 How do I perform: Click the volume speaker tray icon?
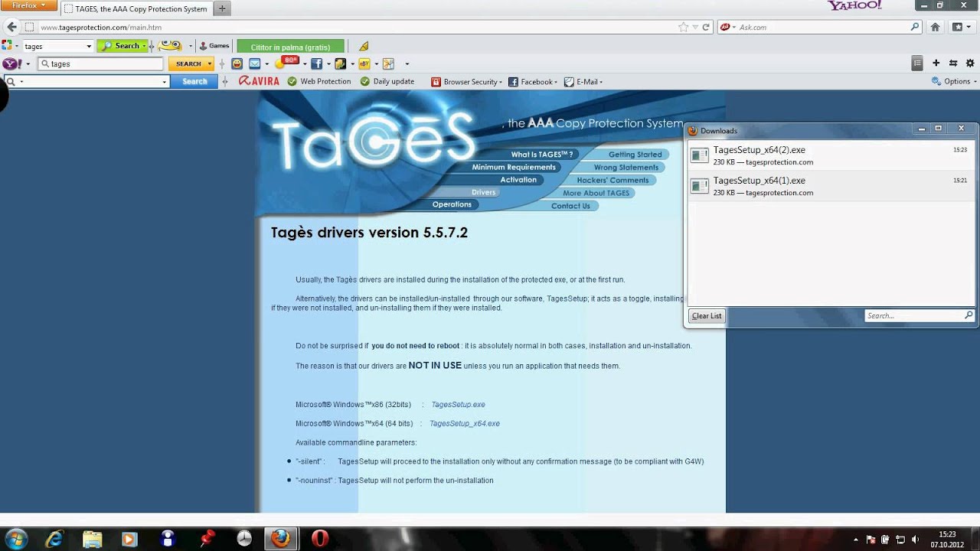point(915,540)
